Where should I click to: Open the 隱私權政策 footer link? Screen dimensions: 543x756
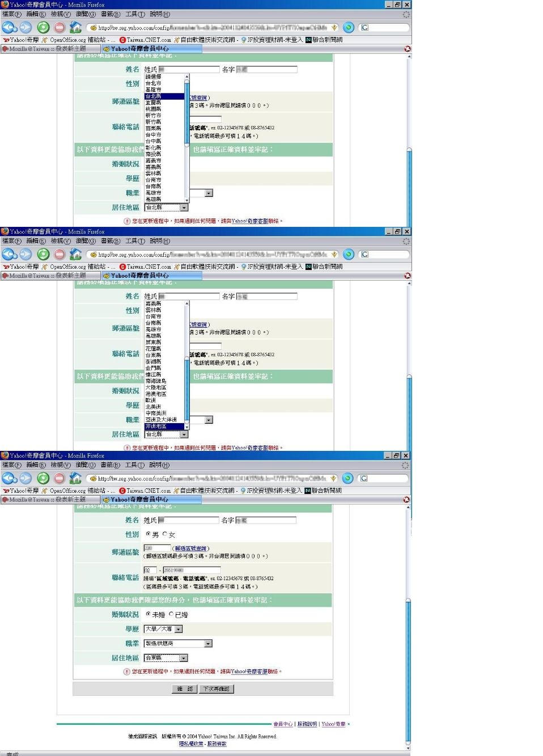192,744
